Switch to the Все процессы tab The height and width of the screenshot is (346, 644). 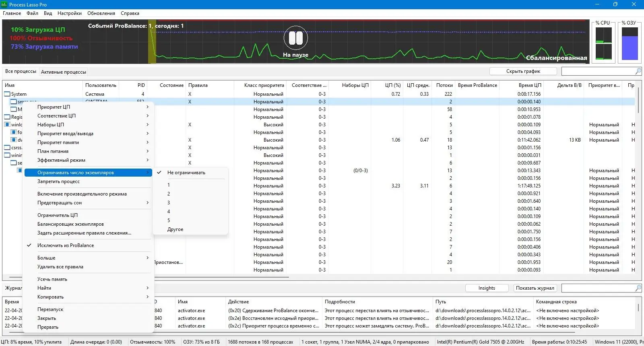click(21, 71)
